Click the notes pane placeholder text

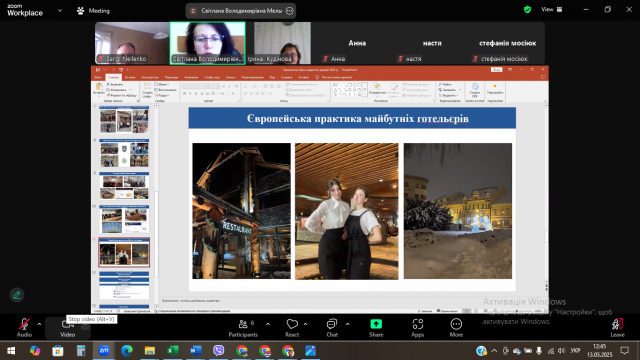(x=191, y=300)
